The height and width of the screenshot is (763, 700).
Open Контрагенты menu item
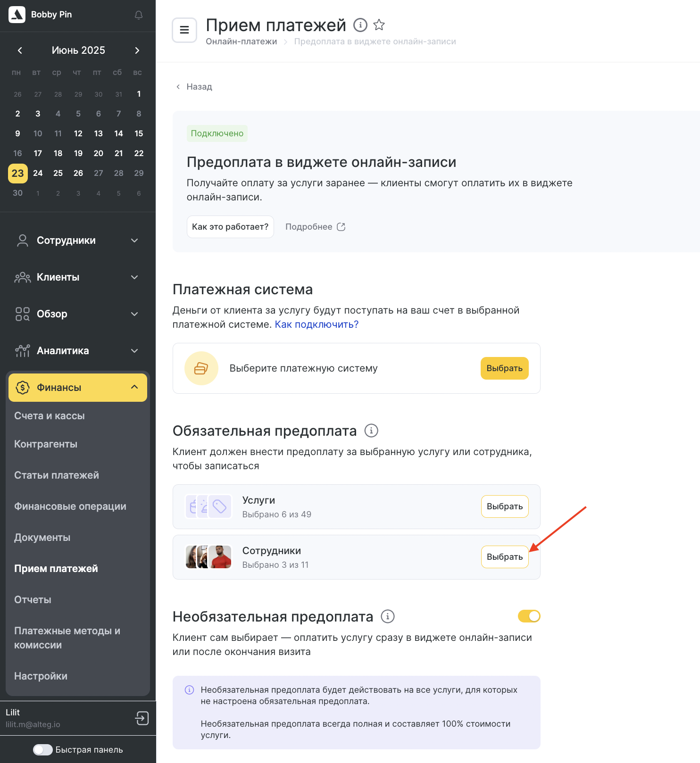46,444
